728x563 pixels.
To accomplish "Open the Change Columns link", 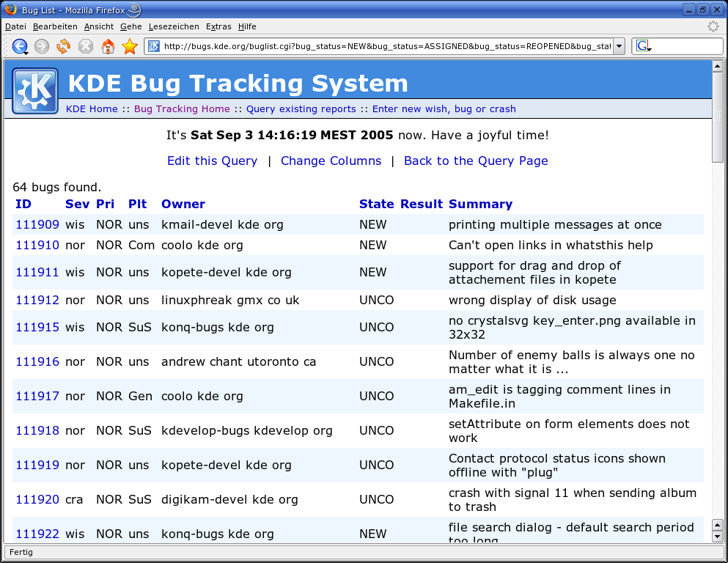I will (x=331, y=161).
